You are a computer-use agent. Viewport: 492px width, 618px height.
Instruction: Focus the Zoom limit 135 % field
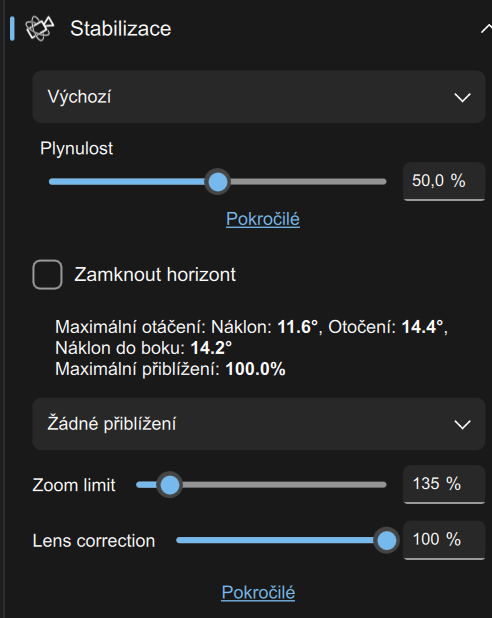pyautogui.click(x=444, y=484)
